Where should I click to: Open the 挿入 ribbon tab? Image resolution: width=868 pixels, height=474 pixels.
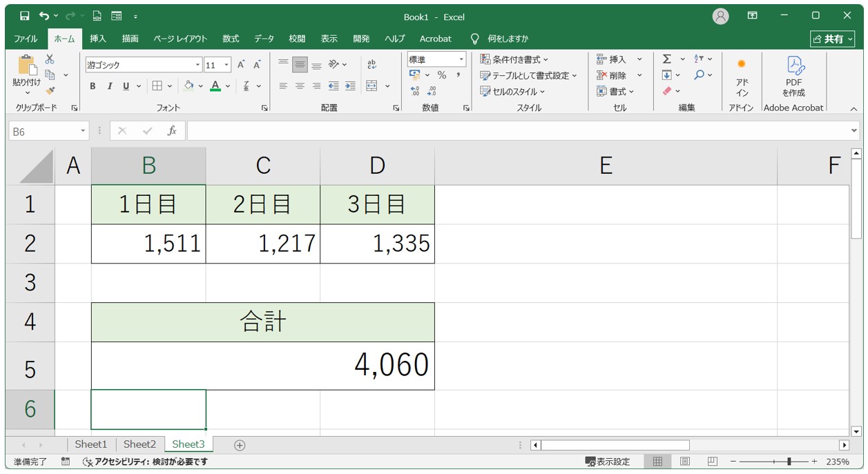tap(98, 39)
